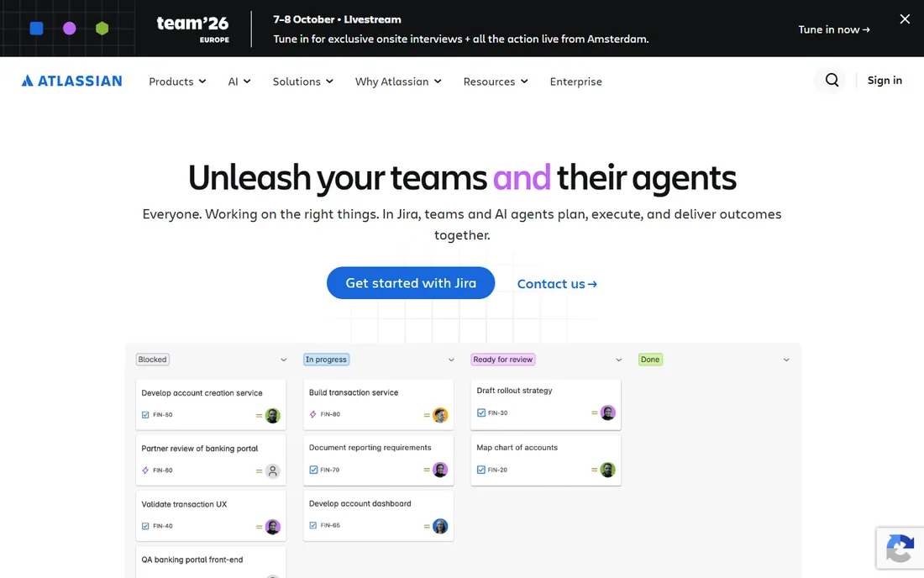Click assignee avatar on FIN-65 card
This screenshot has height=578, width=924.
click(440, 526)
